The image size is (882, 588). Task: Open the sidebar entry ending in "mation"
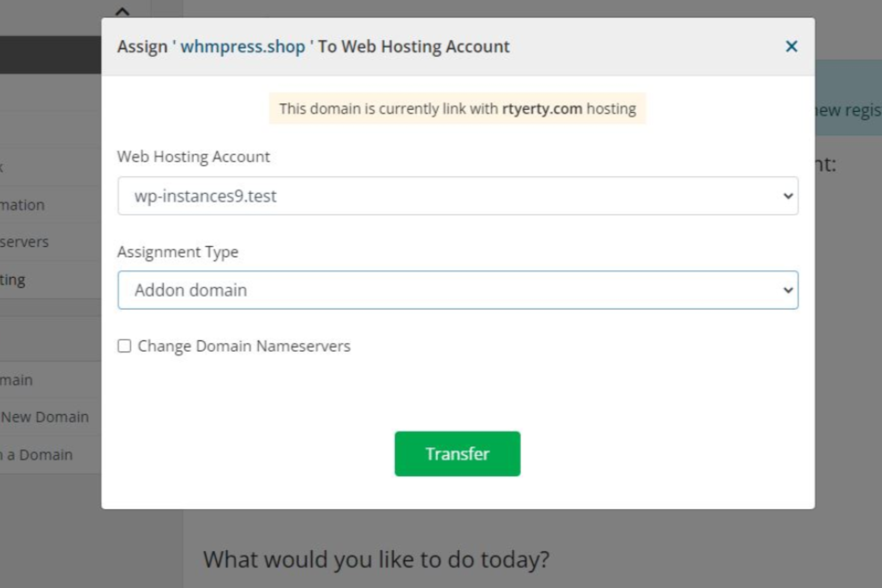click(23, 205)
